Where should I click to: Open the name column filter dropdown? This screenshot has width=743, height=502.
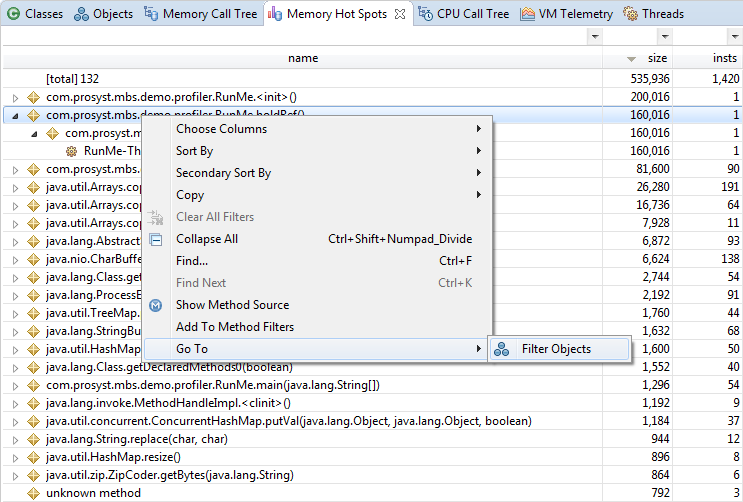595,36
